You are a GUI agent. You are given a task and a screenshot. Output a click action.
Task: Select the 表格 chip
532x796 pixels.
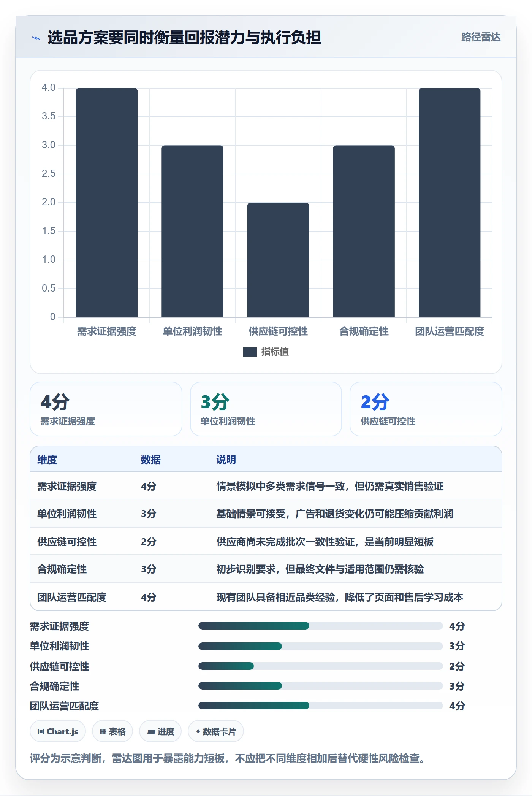click(112, 731)
